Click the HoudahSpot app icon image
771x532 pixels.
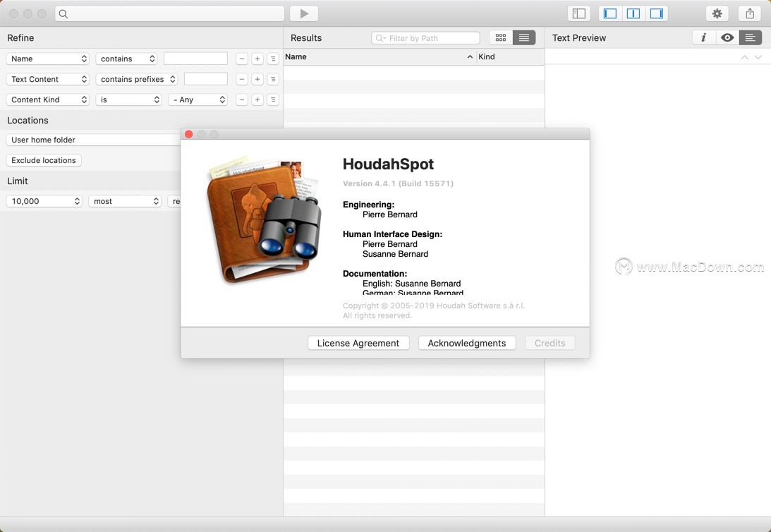point(264,219)
